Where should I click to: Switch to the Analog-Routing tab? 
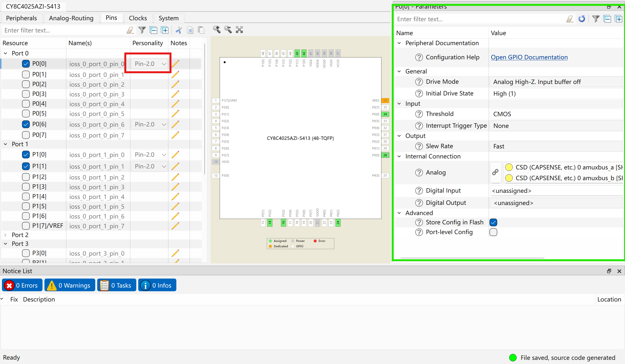[71, 18]
